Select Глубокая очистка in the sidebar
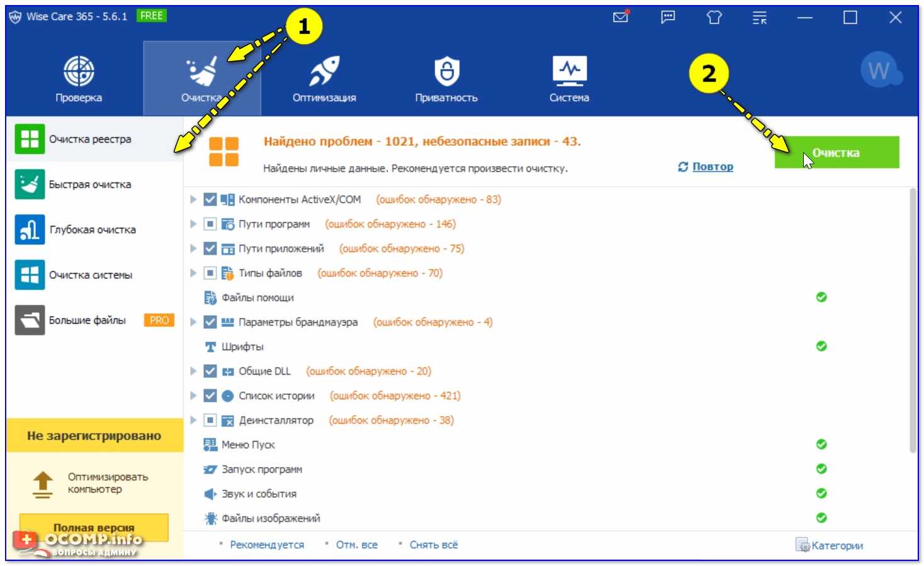This screenshot has height=566, width=924. point(94,230)
